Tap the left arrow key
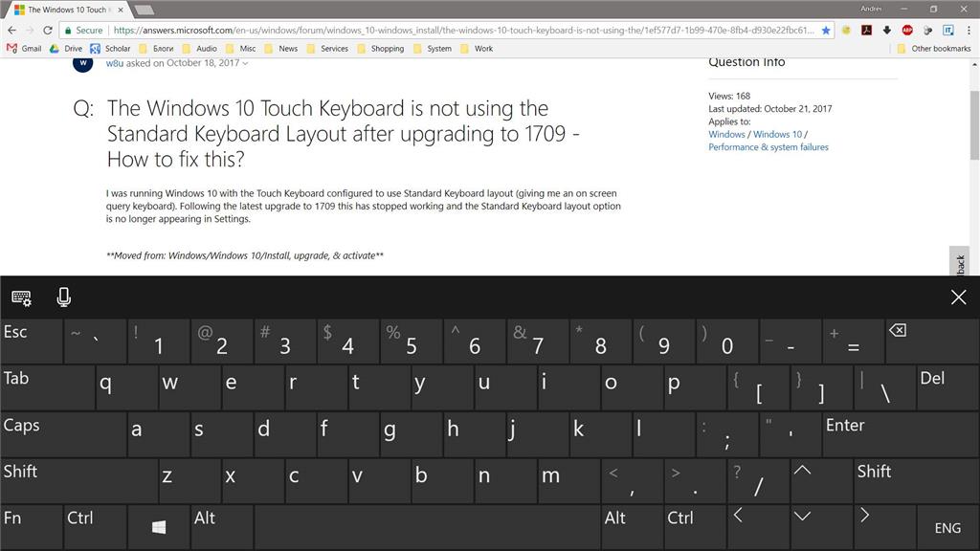This screenshot has width=980, height=551. [x=758, y=527]
